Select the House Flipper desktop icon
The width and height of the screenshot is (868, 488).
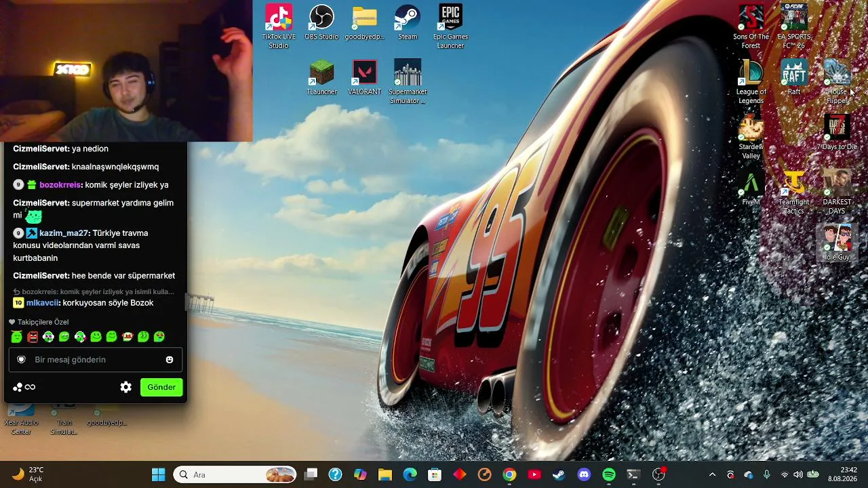(837, 82)
